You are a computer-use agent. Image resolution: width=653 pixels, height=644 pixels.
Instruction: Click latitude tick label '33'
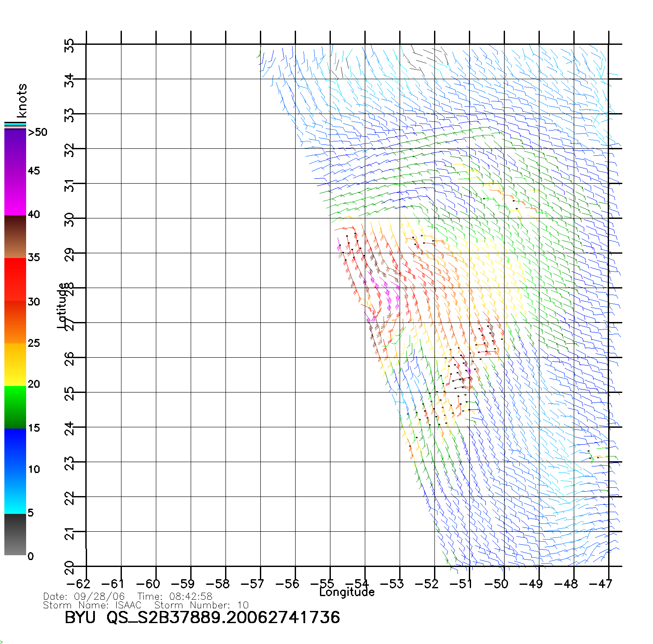click(x=69, y=115)
